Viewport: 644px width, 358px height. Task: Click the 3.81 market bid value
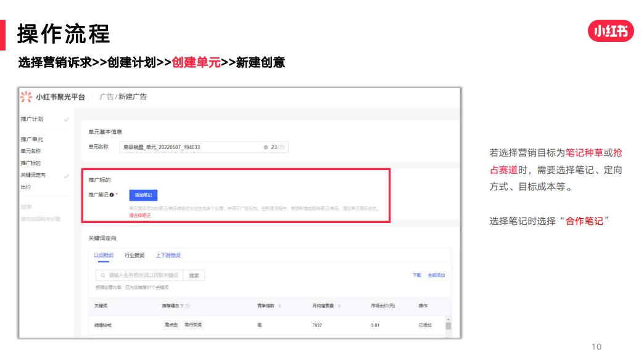point(375,325)
